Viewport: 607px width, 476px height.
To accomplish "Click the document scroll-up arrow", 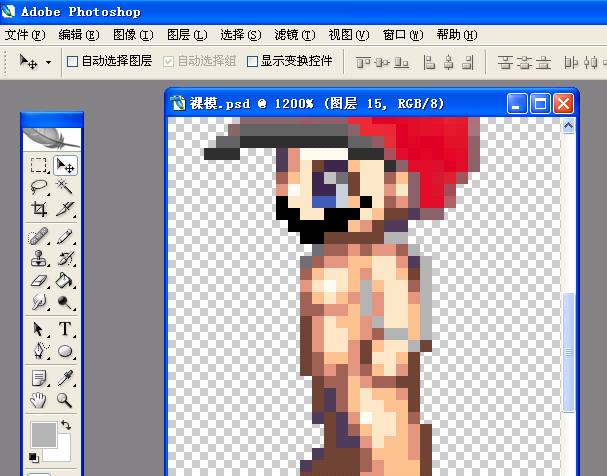I will [x=568, y=125].
